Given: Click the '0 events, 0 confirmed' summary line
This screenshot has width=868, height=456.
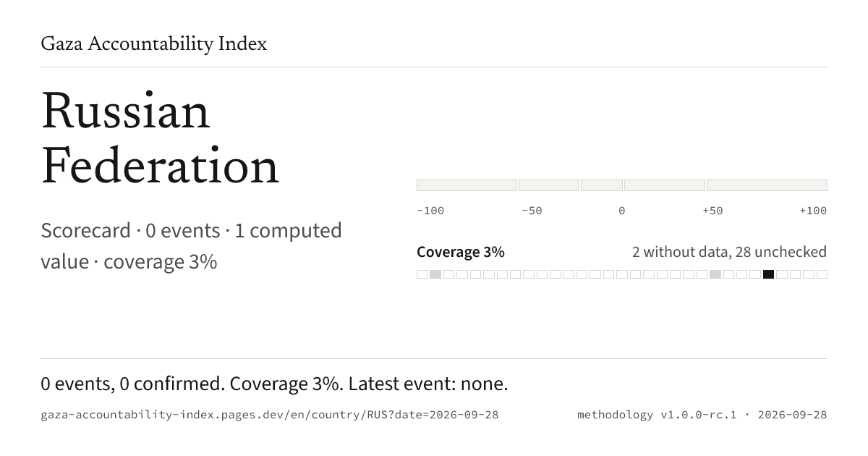Looking at the screenshot, I should click(274, 384).
